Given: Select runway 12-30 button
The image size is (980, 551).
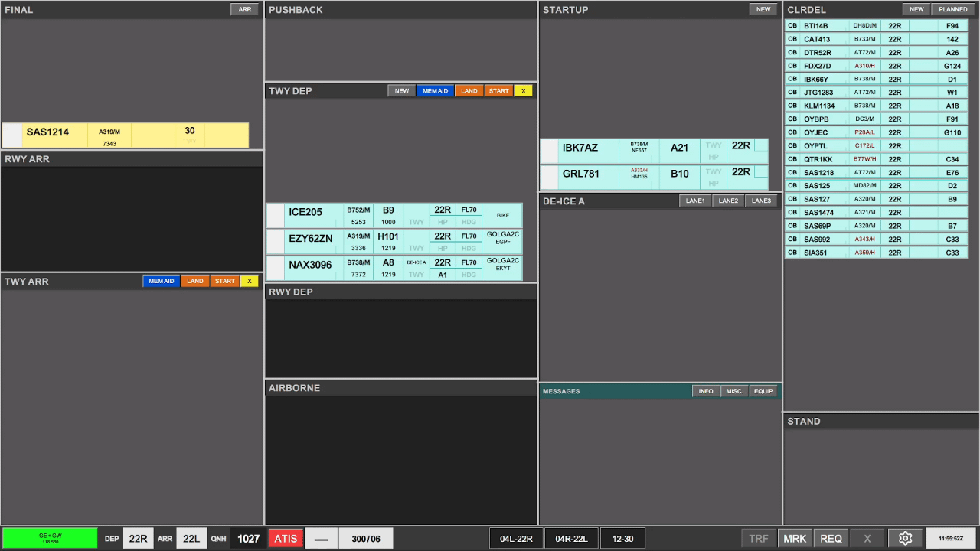Looking at the screenshot, I should pyautogui.click(x=622, y=539).
